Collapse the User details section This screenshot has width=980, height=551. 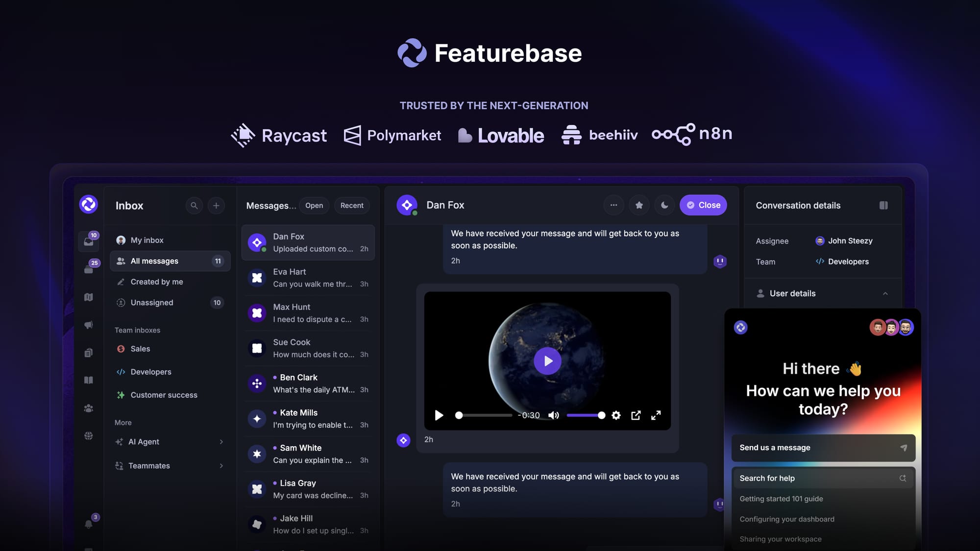point(885,293)
